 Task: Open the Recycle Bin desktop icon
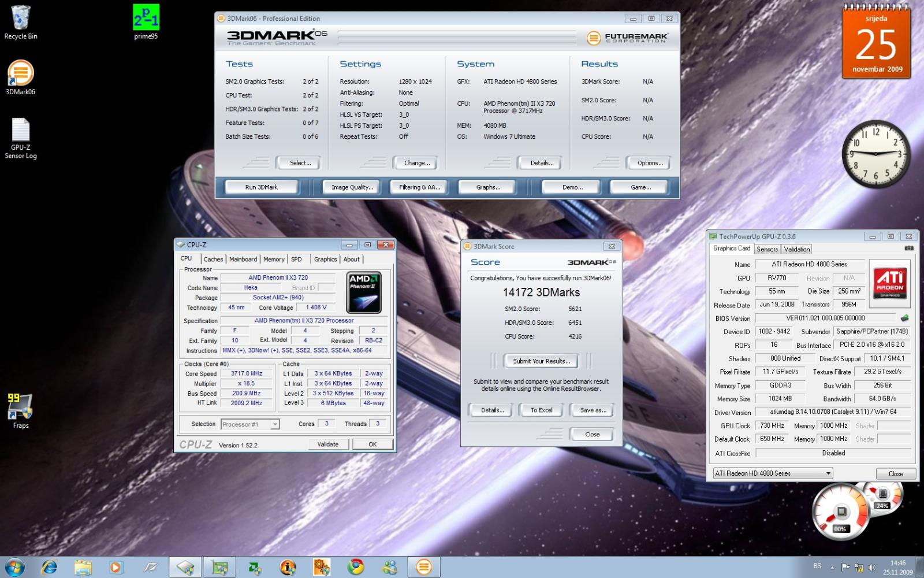20,23
